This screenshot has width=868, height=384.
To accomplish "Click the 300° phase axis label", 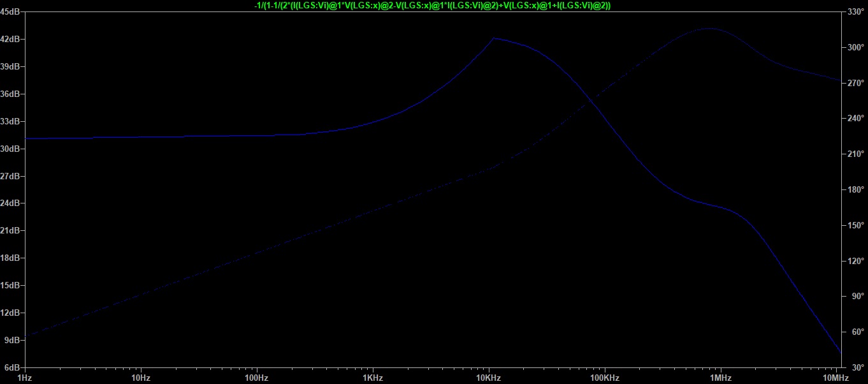I will pyautogui.click(x=855, y=47).
